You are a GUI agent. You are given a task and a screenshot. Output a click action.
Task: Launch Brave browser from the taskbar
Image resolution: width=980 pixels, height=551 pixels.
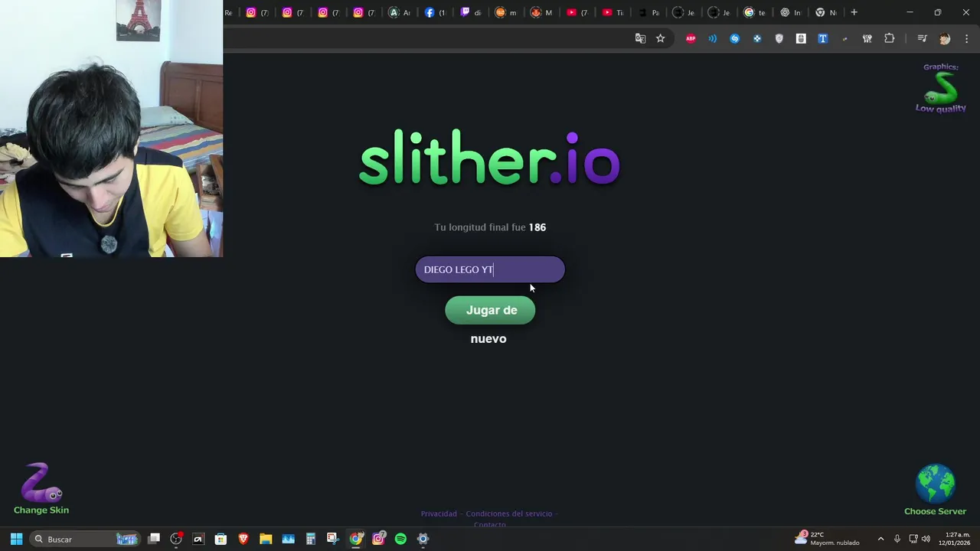(x=243, y=539)
